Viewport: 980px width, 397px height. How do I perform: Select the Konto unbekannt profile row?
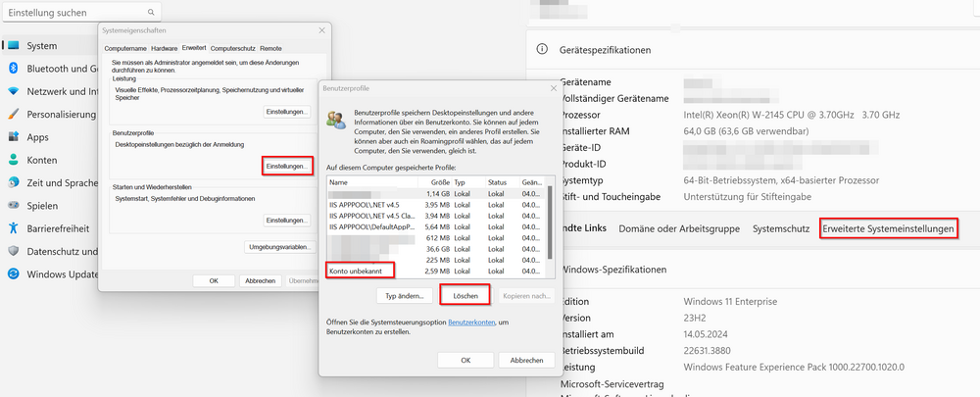[361, 270]
